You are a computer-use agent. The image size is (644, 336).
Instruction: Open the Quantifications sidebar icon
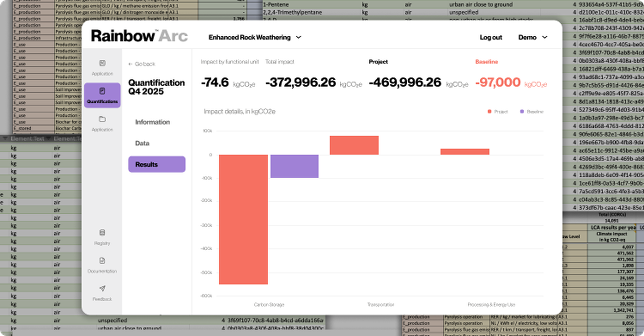(102, 91)
